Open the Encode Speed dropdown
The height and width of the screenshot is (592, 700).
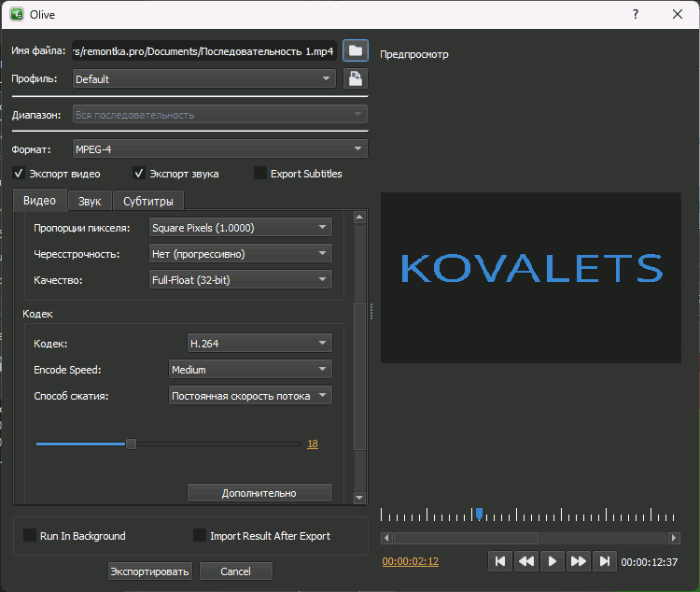tap(250, 370)
